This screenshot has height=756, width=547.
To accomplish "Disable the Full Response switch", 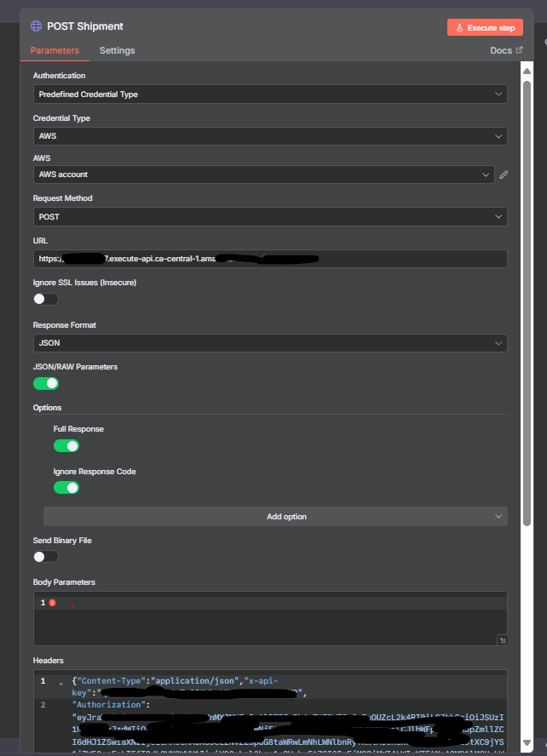I will coord(66,445).
